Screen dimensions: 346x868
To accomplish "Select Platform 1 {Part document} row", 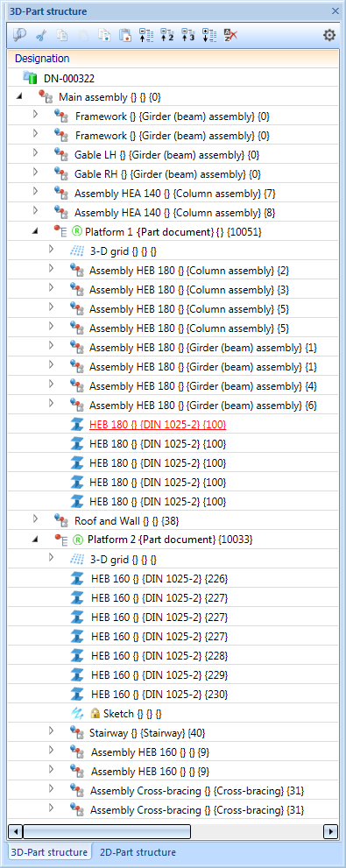I will pos(173,231).
